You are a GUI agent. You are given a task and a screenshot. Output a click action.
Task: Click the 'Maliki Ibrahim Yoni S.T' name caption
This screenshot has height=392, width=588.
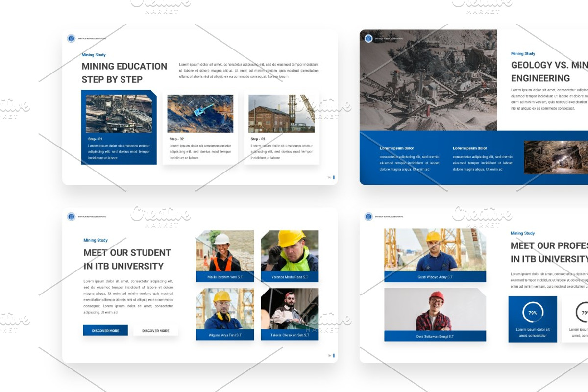click(225, 277)
